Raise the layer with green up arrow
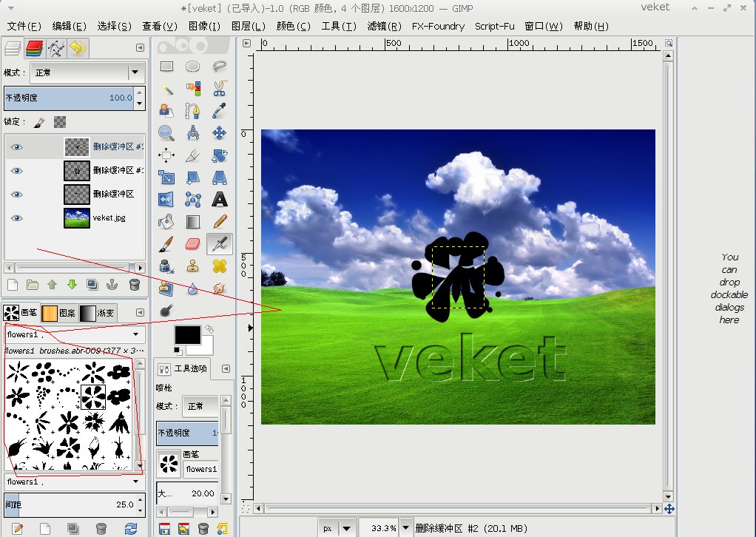The image size is (756, 537). (x=52, y=285)
